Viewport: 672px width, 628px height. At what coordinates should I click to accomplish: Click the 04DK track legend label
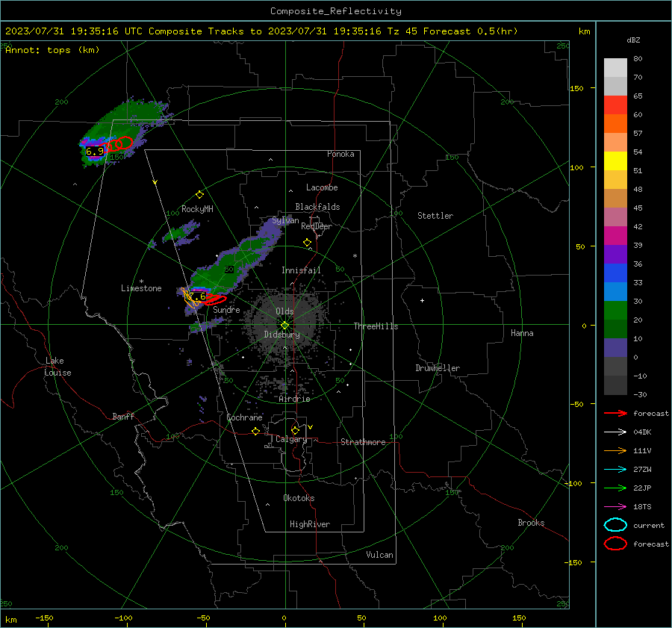pos(642,432)
